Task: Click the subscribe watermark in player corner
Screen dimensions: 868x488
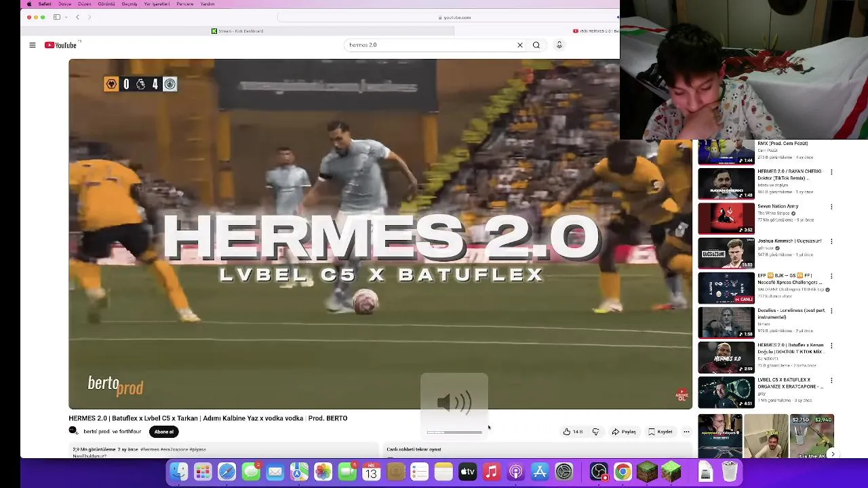Action: (x=682, y=395)
